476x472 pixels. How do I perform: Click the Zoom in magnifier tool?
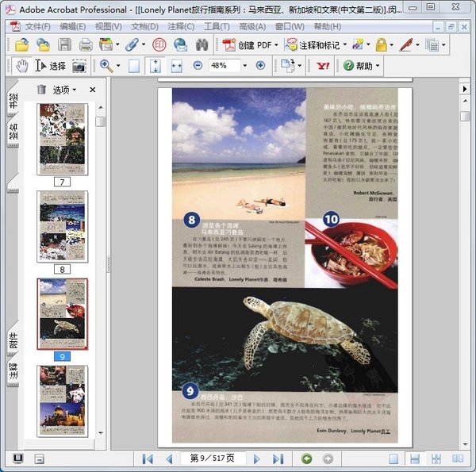tap(106, 66)
